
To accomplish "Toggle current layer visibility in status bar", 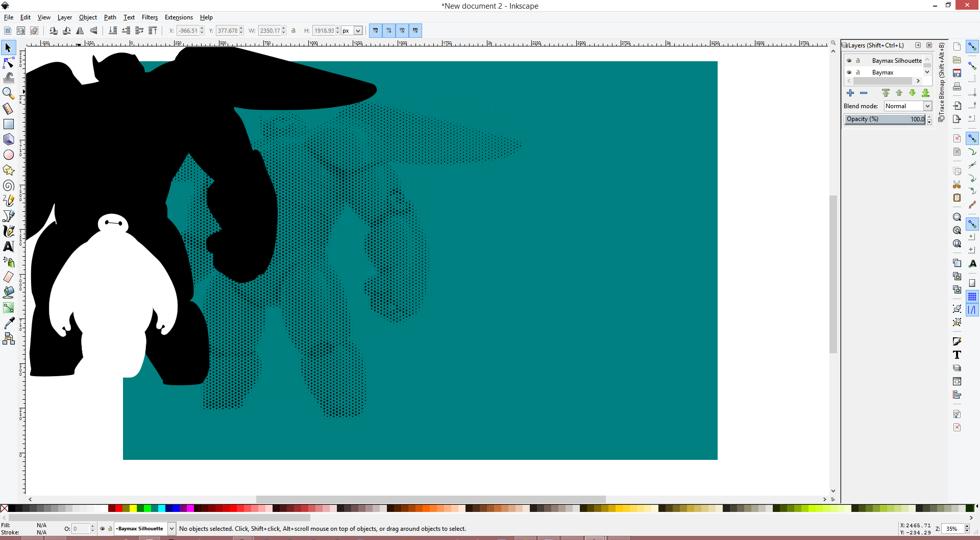I will 103,529.
